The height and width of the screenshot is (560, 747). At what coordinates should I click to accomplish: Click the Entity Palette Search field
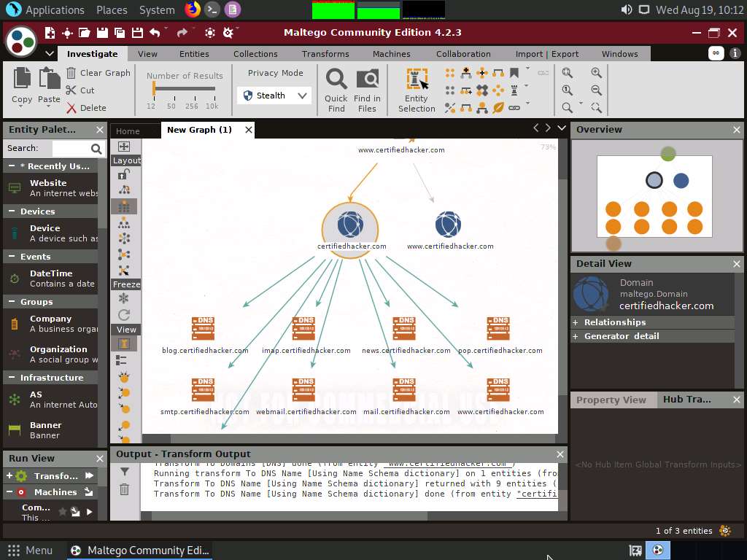[70, 149]
